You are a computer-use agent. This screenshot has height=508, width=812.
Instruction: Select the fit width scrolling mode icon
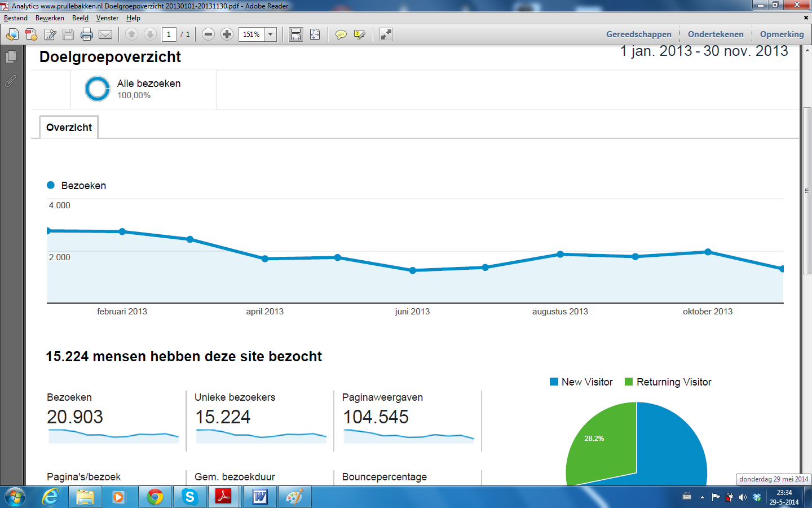296,34
